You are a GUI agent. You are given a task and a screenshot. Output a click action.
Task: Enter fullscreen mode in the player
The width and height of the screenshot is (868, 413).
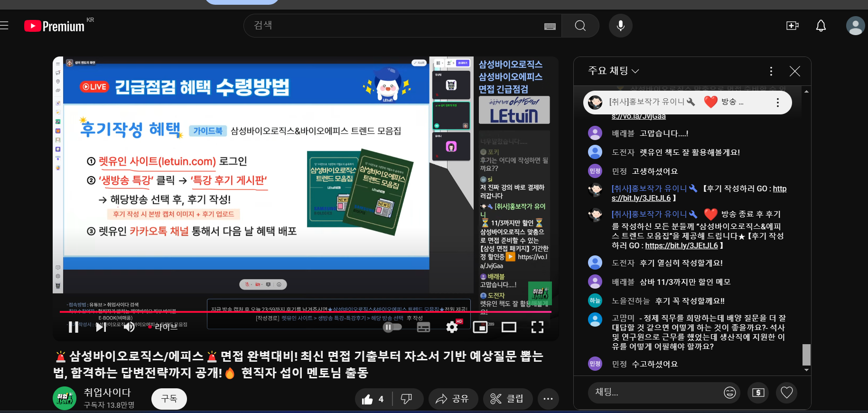[537, 327]
